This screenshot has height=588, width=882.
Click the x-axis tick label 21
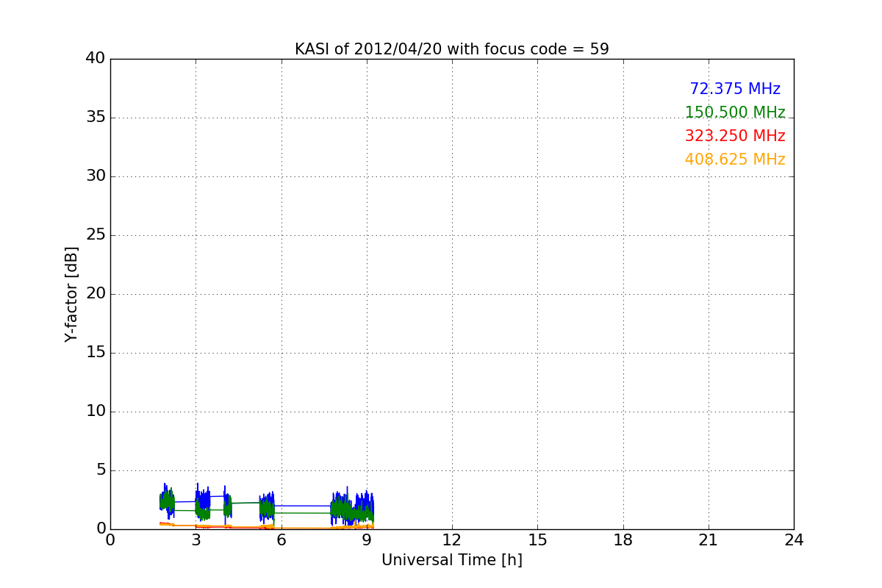coord(709,539)
